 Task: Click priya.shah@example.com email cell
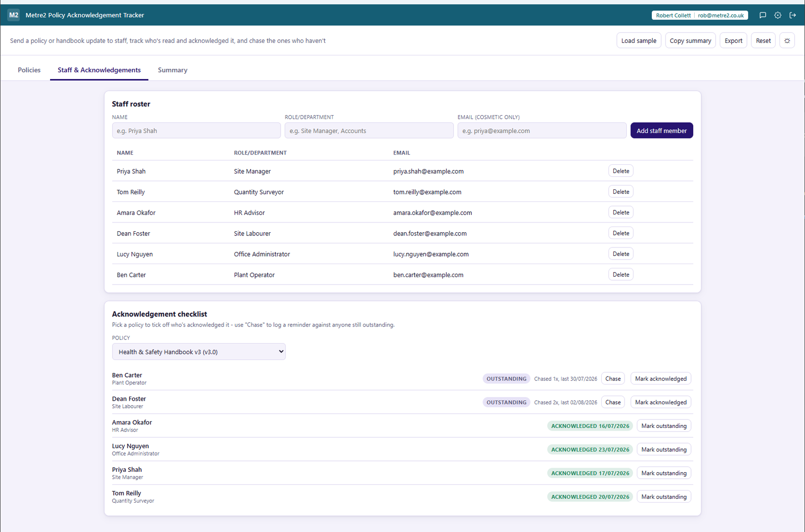(428, 171)
